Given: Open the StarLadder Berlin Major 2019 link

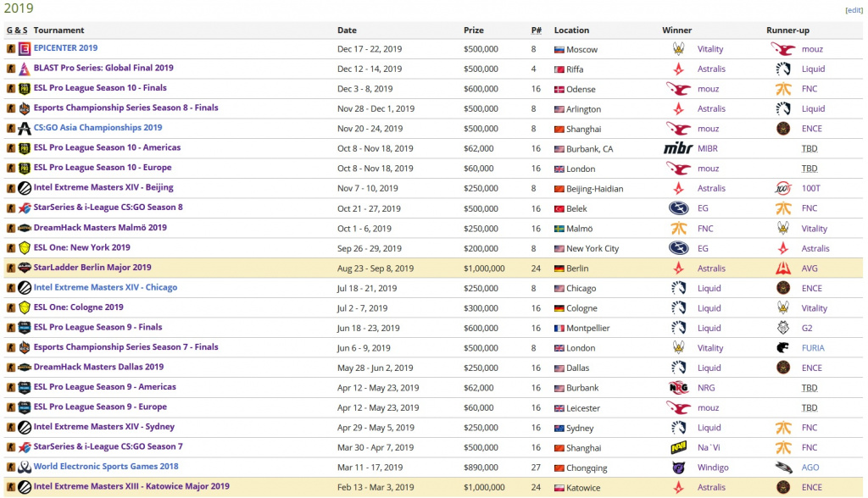Looking at the screenshot, I should [x=92, y=268].
